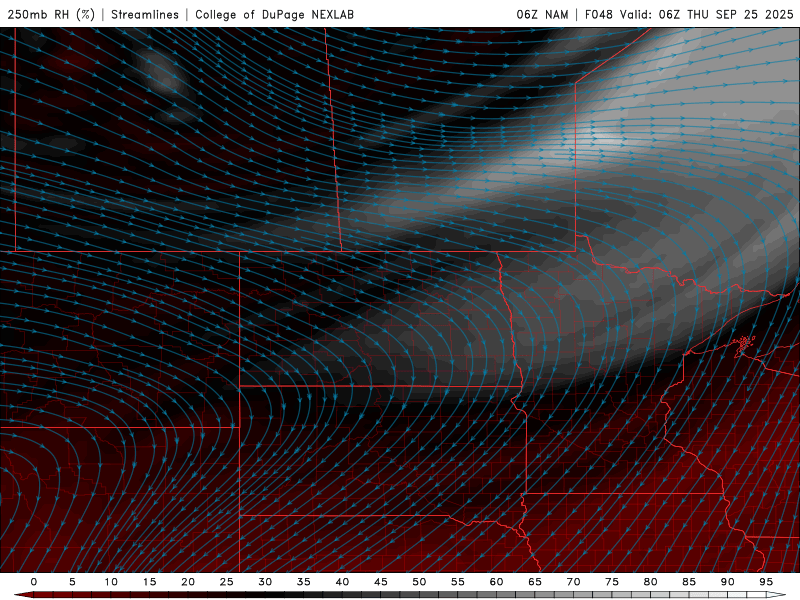Viewport: 800px width, 600px height.
Task: Click the "75" label on color scale
Action: [612, 582]
